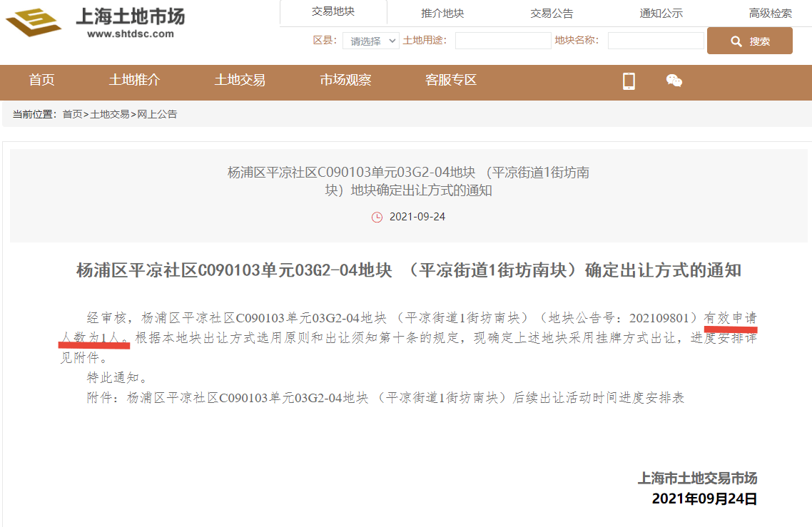Click the date 2021年09月24日 at bottom

coord(704,499)
